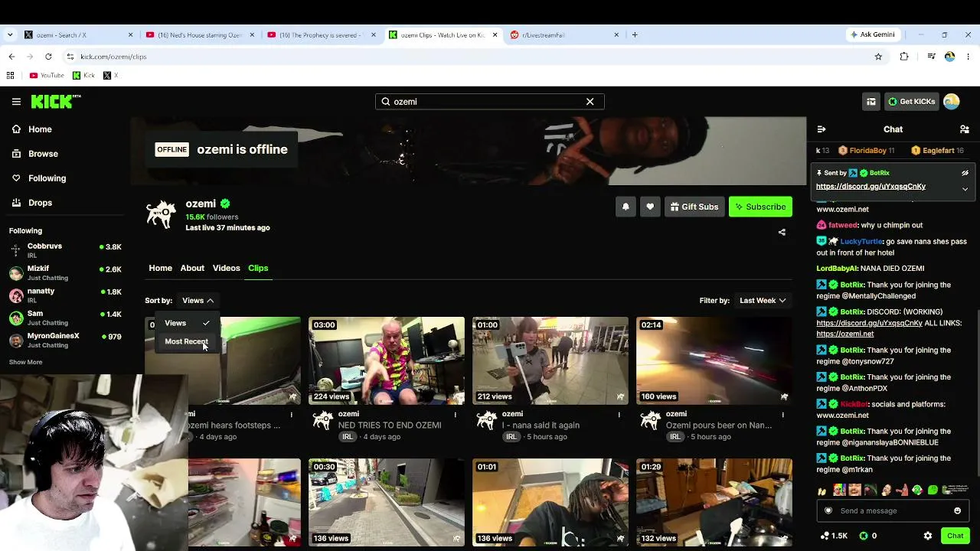The height and width of the screenshot is (551, 980).
Task: Switch to channel Home tab
Action: (160, 268)
